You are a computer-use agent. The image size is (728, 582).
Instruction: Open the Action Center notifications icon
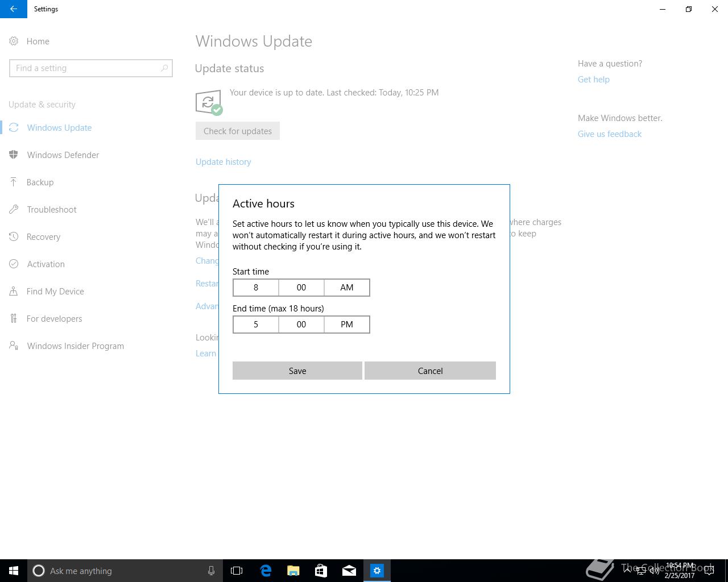pyautogui.click(x=709, y=571)
